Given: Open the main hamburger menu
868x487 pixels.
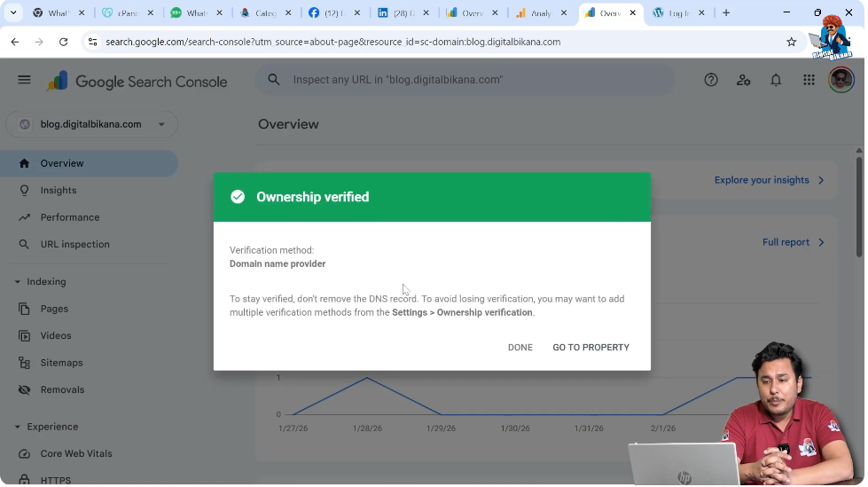Looking at the screenshot, I should pyautogui.click(x=24, y=80).
